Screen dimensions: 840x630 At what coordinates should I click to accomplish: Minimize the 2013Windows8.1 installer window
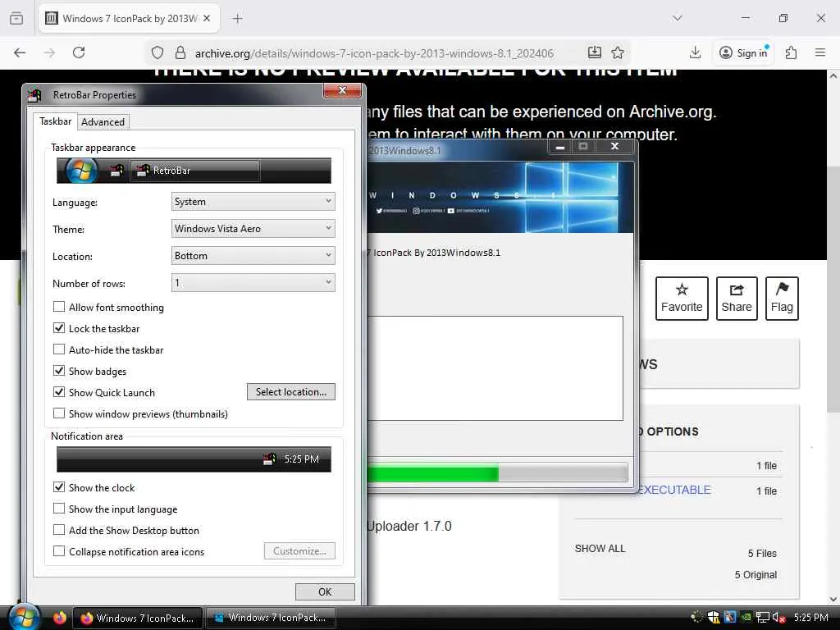pos(559,147)
